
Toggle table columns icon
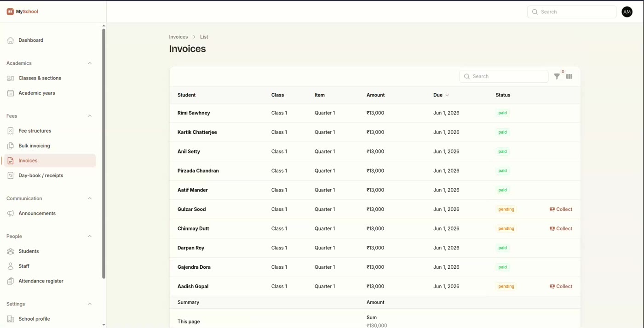point(569,77)
